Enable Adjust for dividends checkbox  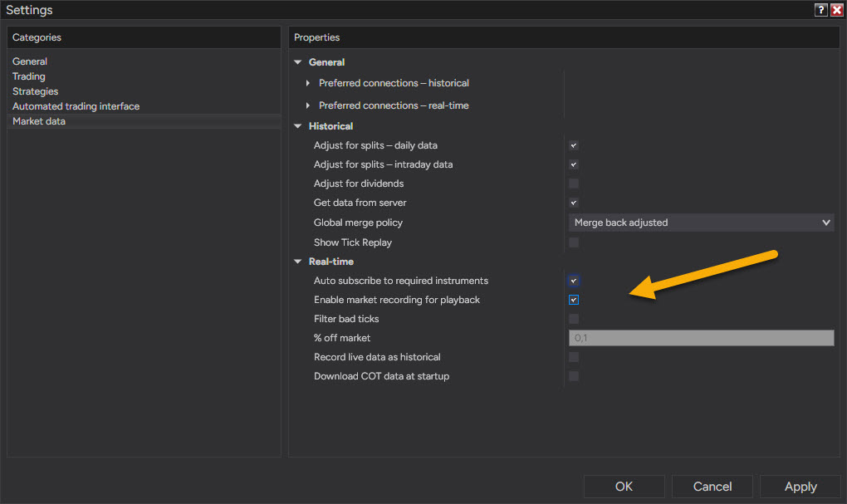(x=574, y=183)
